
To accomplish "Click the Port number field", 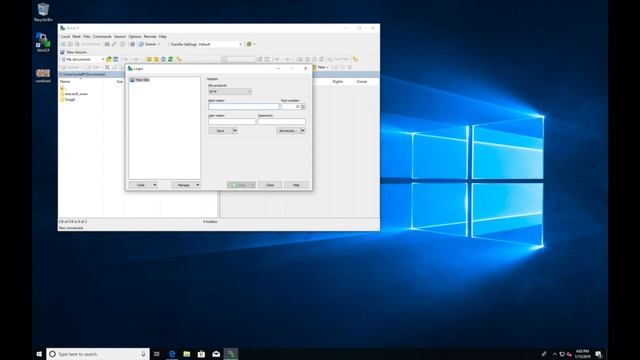I will click(291, 107).
